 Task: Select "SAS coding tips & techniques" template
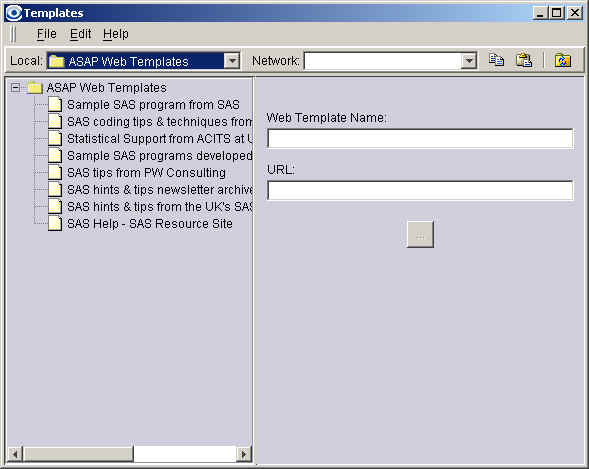tap(159, 122)
